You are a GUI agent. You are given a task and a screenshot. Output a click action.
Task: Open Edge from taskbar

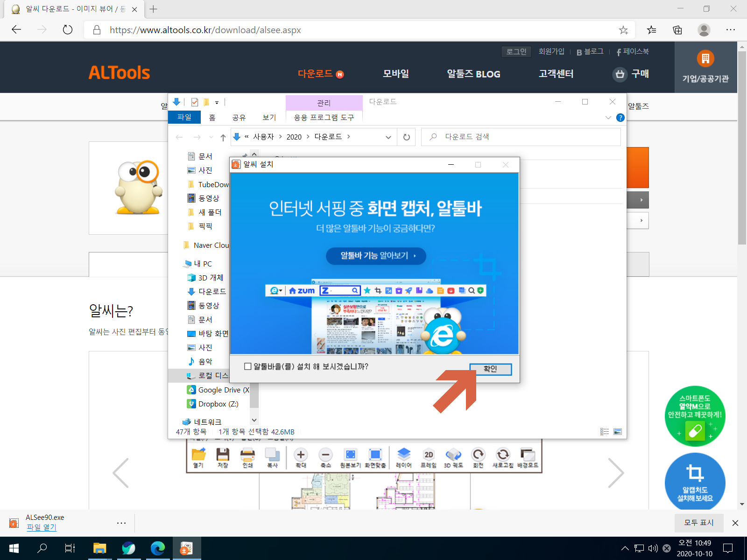(158, 548)
